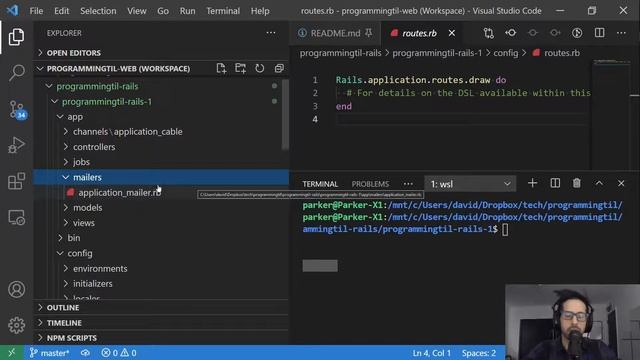Viewport: 640px width, 360px height.
Task: Kill the terminal with trash icon
Action: 576,183
